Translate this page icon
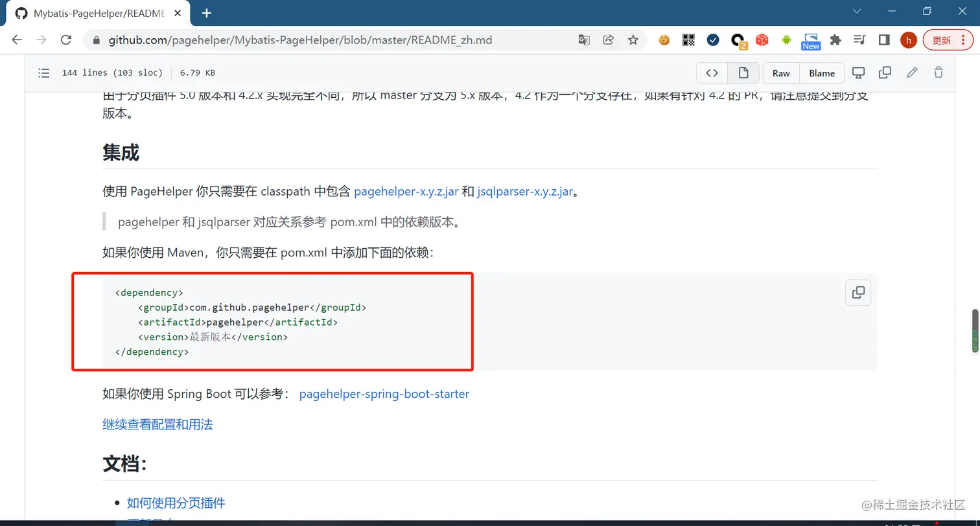This screenshot has width=980, height=526. (584, 40)
